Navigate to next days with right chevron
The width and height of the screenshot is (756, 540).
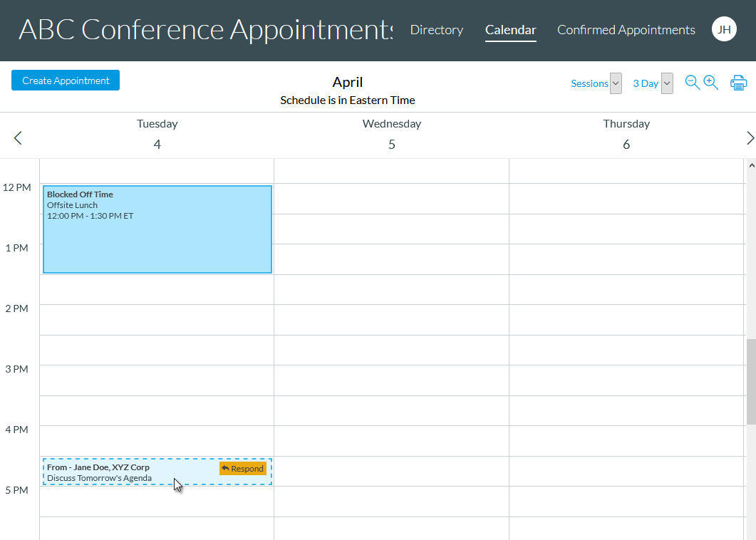coord(750,137)
